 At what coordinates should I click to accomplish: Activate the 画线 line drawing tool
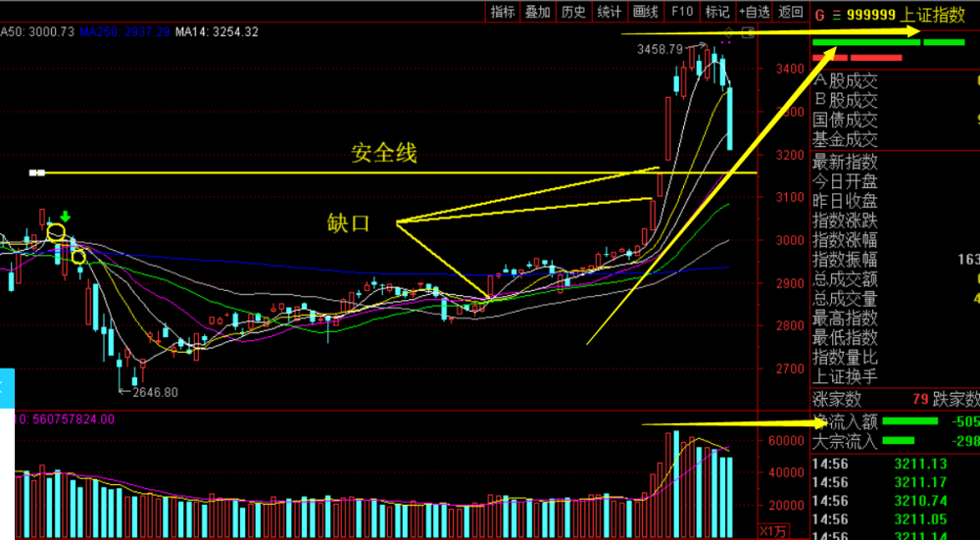coord(645,11)
